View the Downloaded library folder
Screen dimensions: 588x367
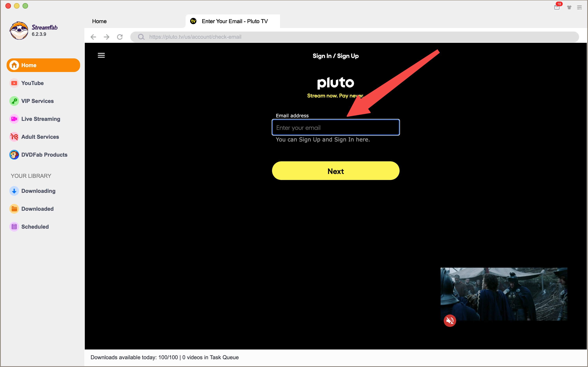click(31, 209)
